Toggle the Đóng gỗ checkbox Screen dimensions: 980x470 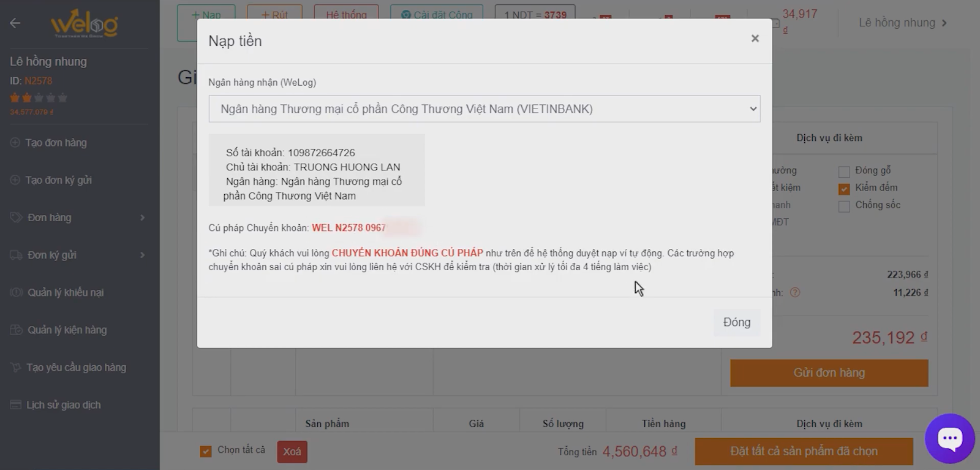(844, 172)
